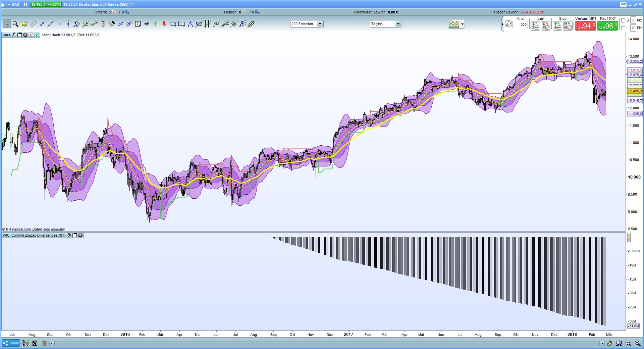This screenshot has width=644, height=349.
Task: Open the orders gear settings icon
Action: (126, 12)
